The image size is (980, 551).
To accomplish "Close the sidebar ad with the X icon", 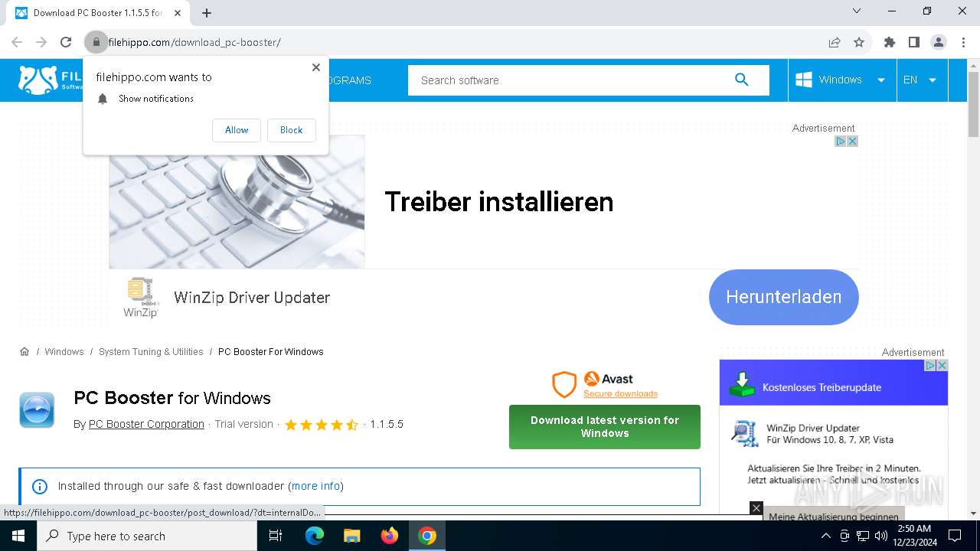I will (x=942, y=366).
